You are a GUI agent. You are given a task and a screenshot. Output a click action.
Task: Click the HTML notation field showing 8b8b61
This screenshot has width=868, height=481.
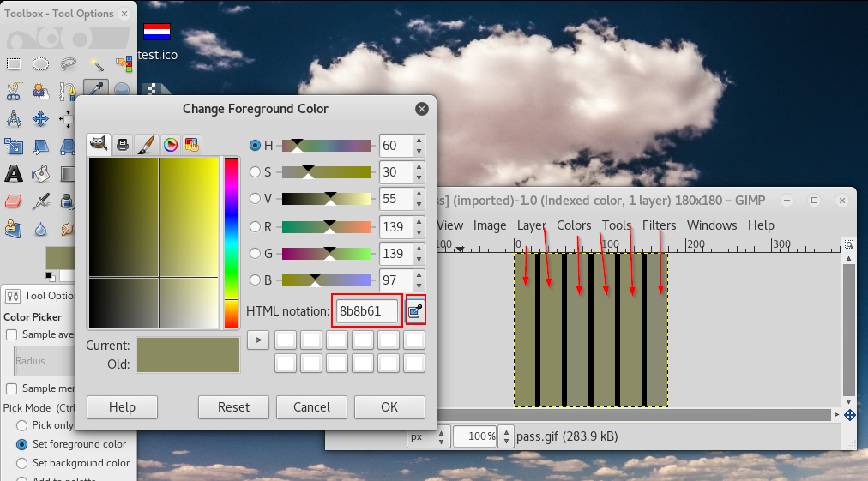367,311
